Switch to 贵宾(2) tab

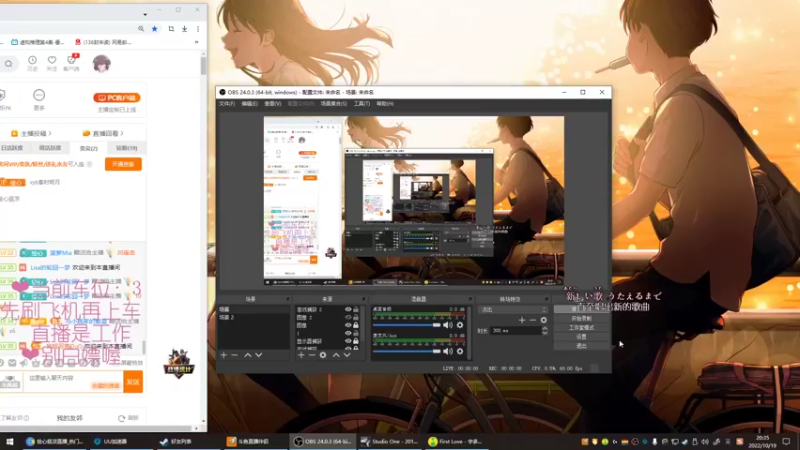(89, 148)
